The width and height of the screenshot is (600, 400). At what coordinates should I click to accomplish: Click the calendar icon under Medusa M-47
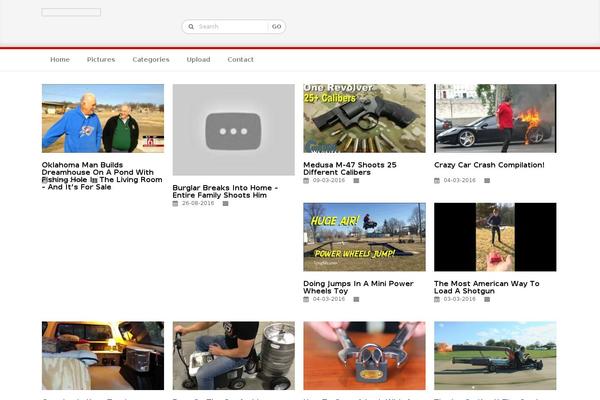pyautogui.click(x=306, y=181)
